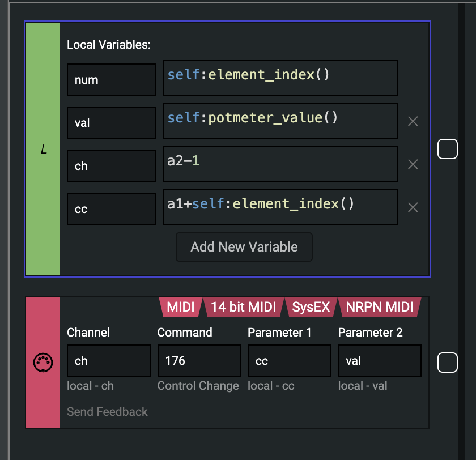Remove the val local variable

click(413, 121)
